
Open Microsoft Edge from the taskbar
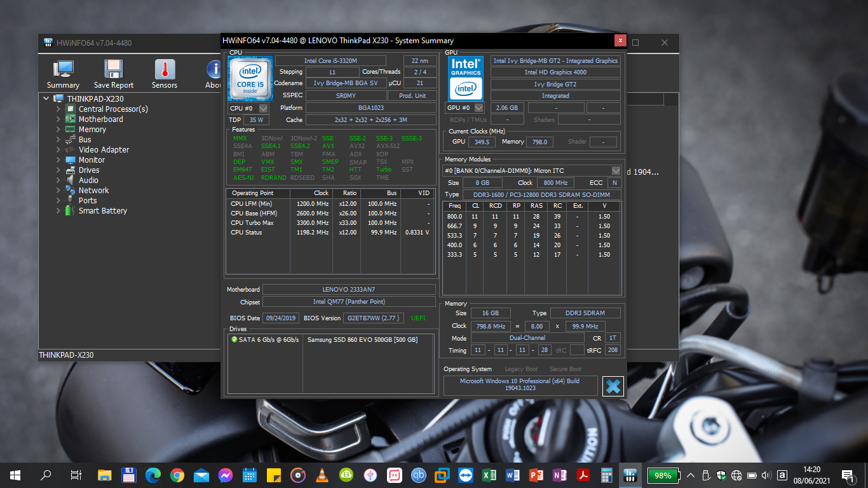(153, 475)
